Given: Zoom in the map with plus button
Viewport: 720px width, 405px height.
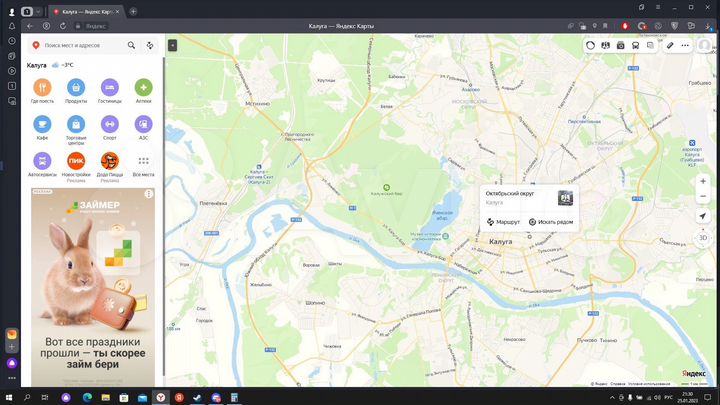Looking at the screenshot, I should [x=703, y=181].
